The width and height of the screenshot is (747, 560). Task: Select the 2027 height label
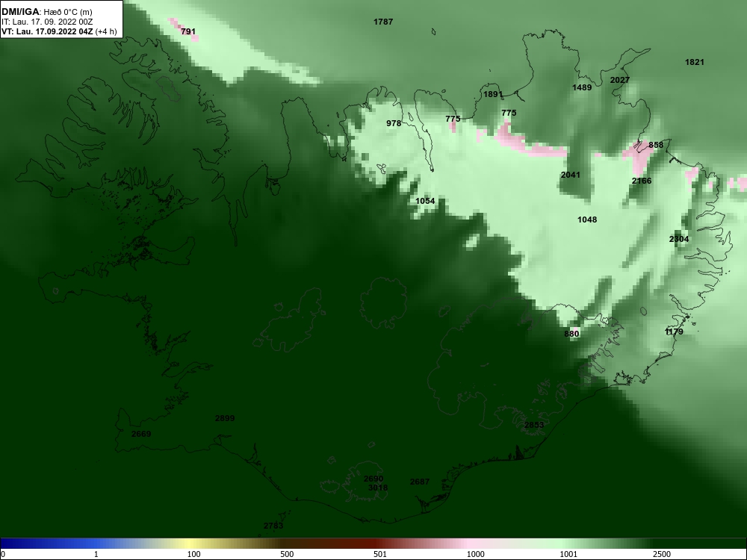(620, 80)
